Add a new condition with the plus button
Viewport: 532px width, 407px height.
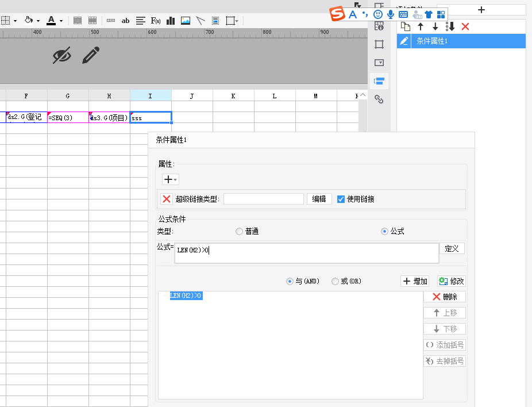point(481,10)
